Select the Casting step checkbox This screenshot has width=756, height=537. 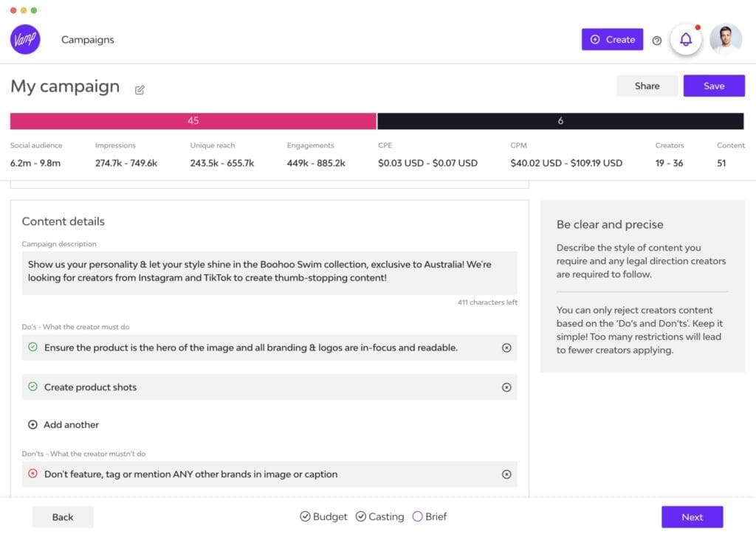tap(361, 517)
